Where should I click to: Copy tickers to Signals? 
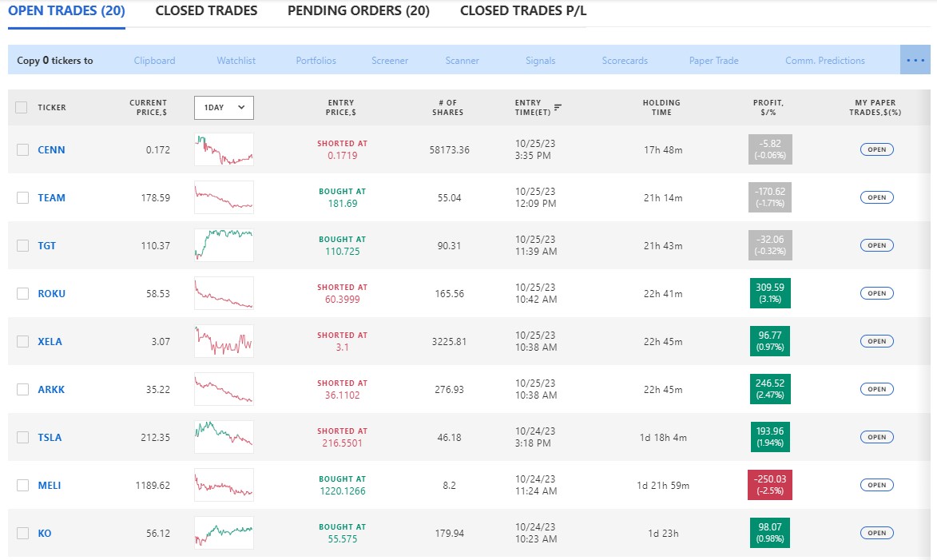[540, 61]
